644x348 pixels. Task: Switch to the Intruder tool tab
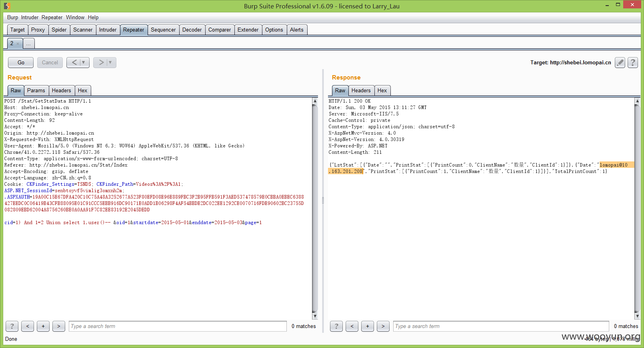[x=108, y=30]
